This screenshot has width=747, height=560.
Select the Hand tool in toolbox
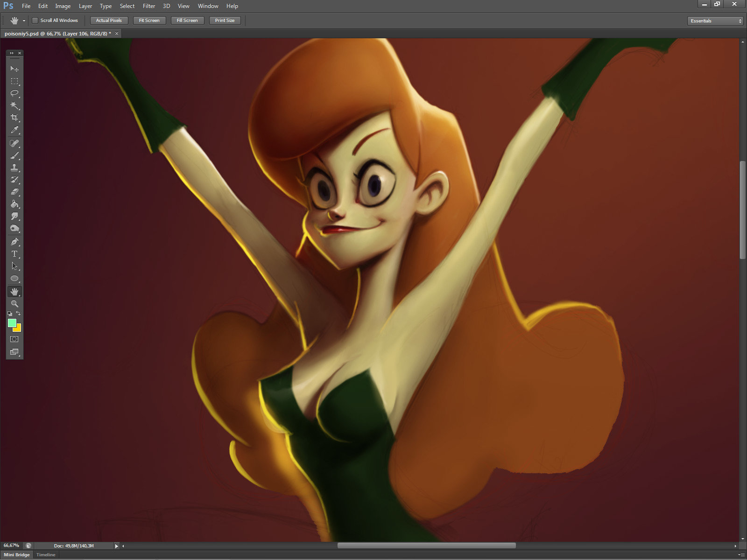pos(14,292)
